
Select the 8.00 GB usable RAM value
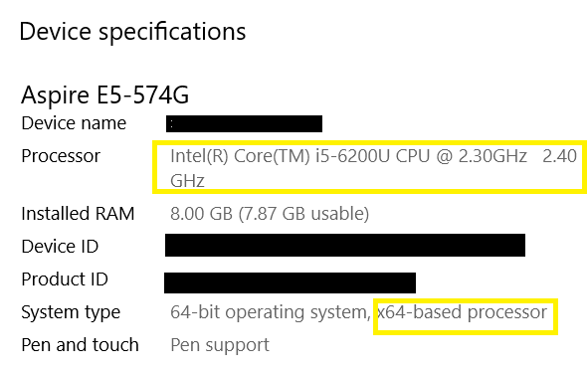coord(270,214)
